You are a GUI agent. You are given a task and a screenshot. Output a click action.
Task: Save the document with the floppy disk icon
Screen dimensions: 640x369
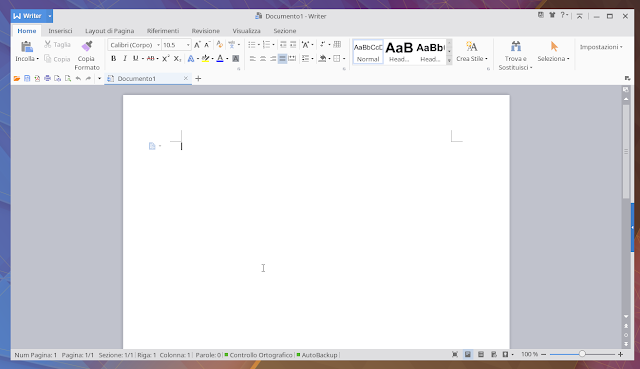(x=27, y=78)
